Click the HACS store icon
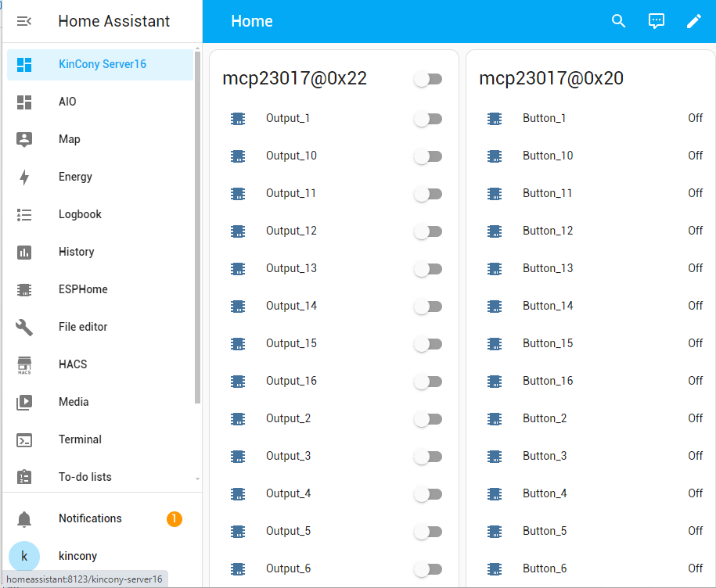Image resolution: width=716 pixels, height=588 pixels. tap(24, 364)
